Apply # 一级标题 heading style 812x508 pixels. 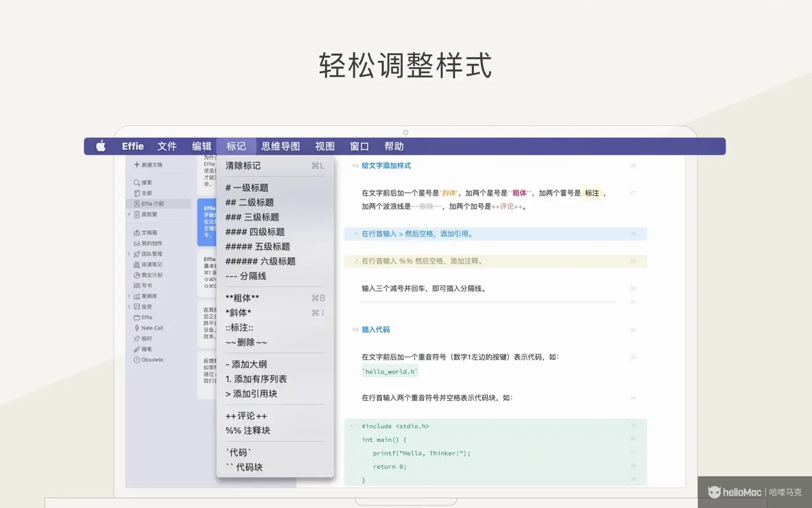click(x=275, y=188)
